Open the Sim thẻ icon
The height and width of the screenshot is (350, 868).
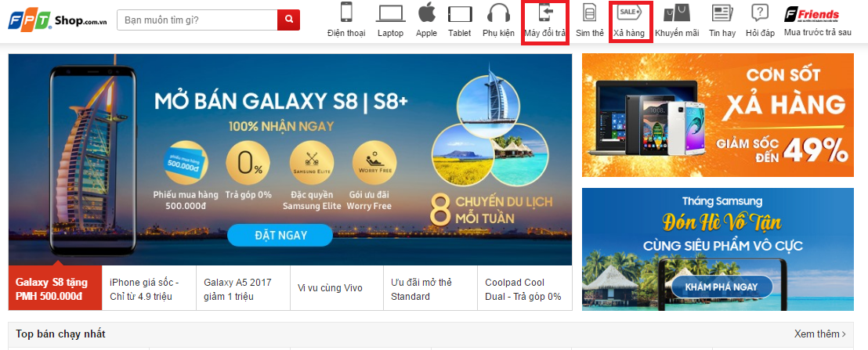coord(590,13)
